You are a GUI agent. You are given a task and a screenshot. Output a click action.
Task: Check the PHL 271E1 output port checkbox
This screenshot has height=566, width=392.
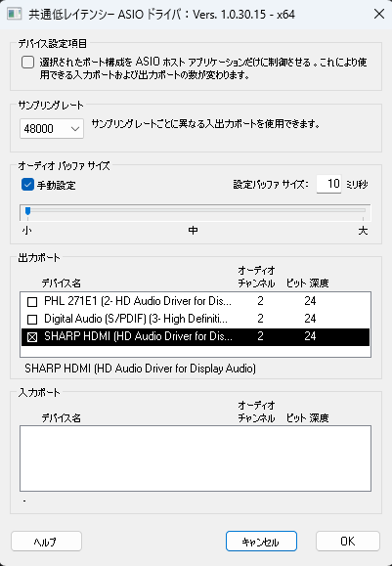32,301
